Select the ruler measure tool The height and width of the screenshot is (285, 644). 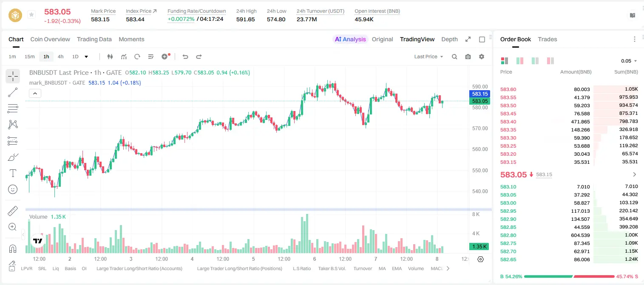tap(13, 211)
